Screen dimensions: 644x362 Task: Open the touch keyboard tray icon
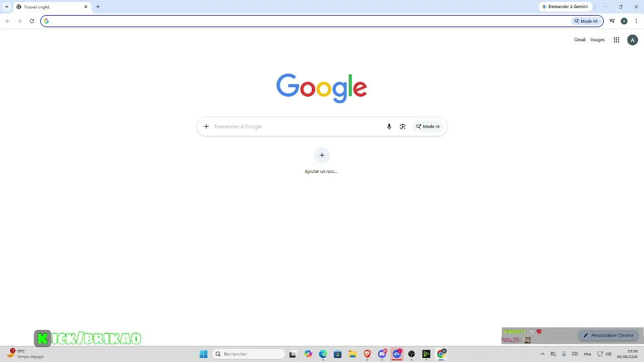[575, 354]
